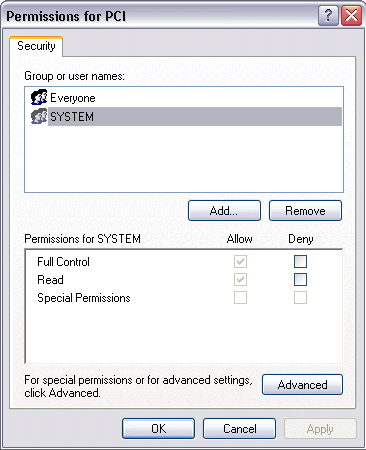366x450 pixels.
Task: Click the Everyone group icon
Action: (39, 97)
